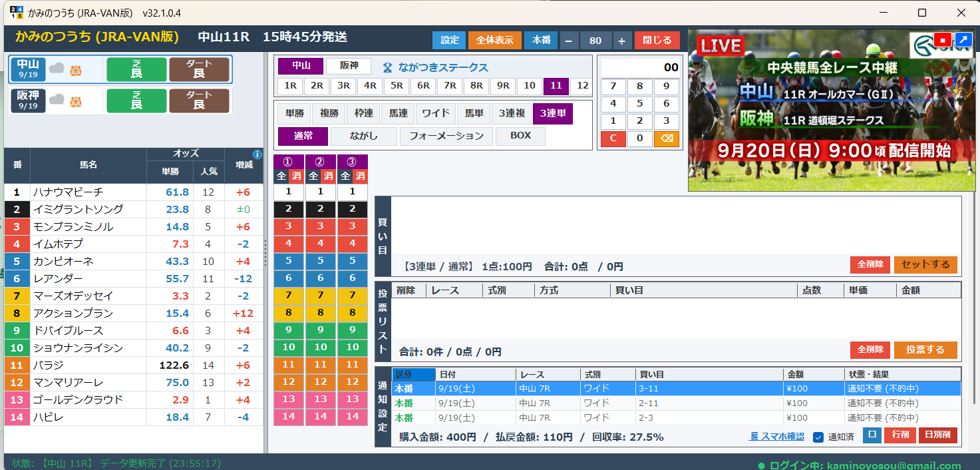Viewport: 980px width, 470px height.
Task: Select the フォーメーション betting method
Action: pos(446,136)
